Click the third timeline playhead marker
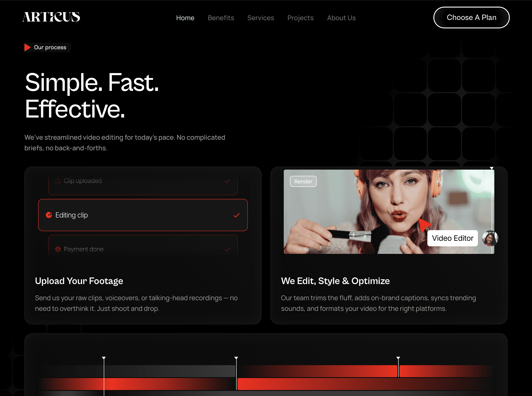This screenshot has height=396, width=532. [x=398, y=358]
